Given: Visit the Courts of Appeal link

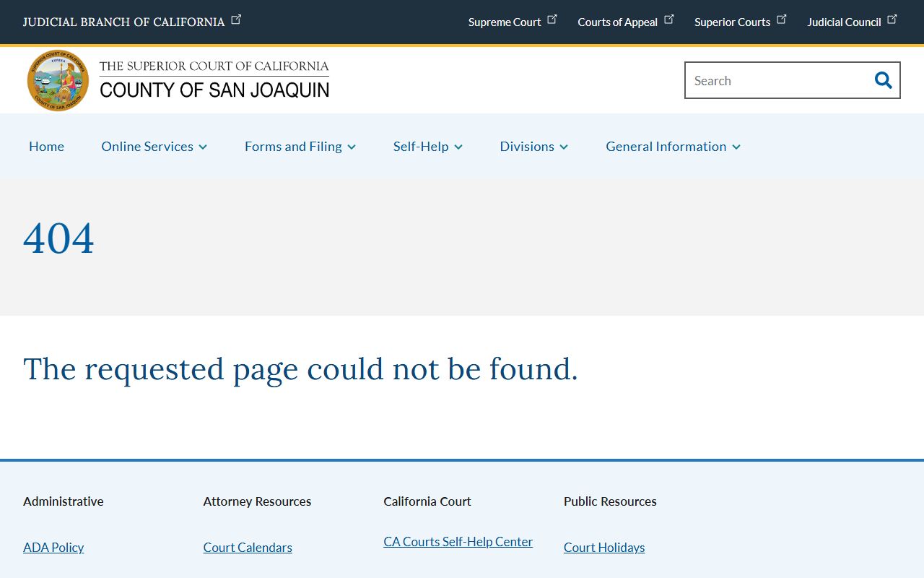Looking at the screenshot, I should [x=617, y=22].
